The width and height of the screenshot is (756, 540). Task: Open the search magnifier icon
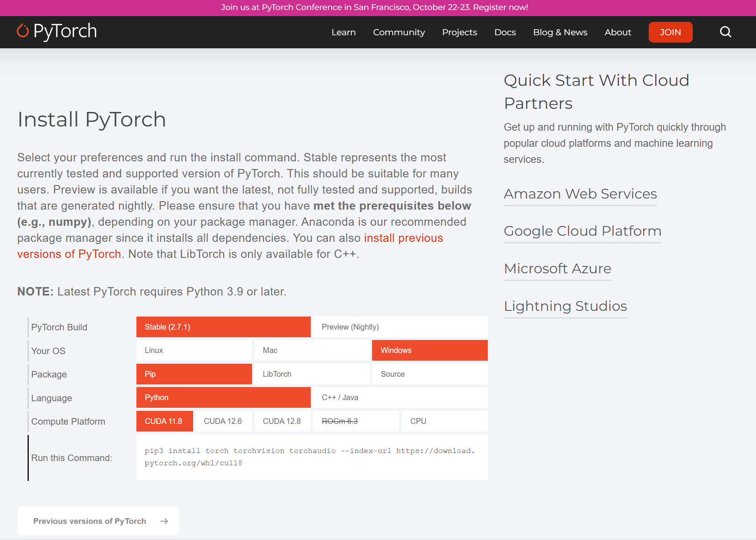[725, 32]
